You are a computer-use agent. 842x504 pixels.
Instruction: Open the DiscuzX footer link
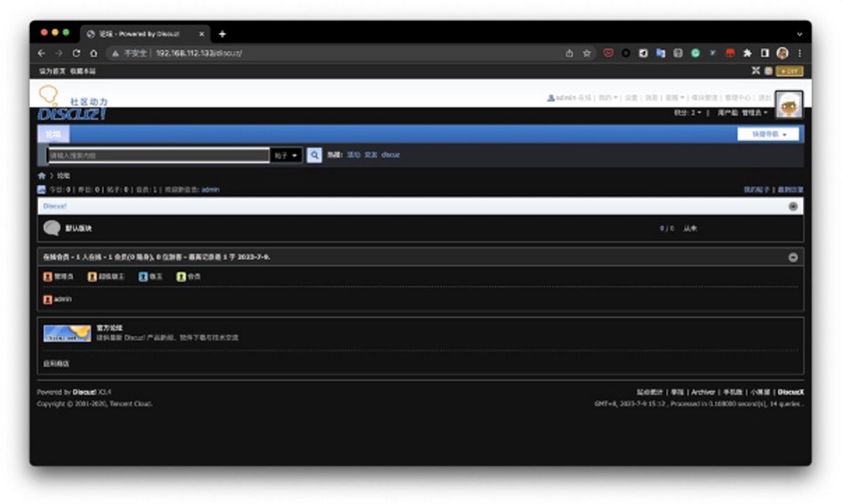click(791, 392)
